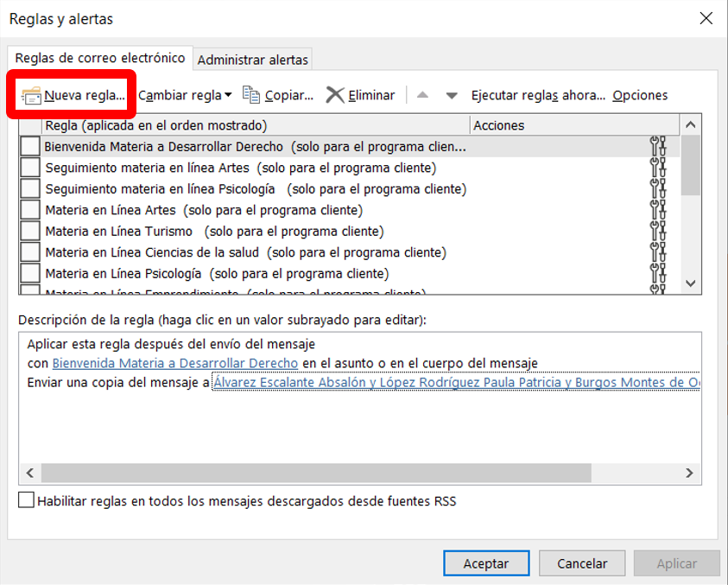
Task: Click the Nueva regla envelope icon
Action: coord(32,95)
